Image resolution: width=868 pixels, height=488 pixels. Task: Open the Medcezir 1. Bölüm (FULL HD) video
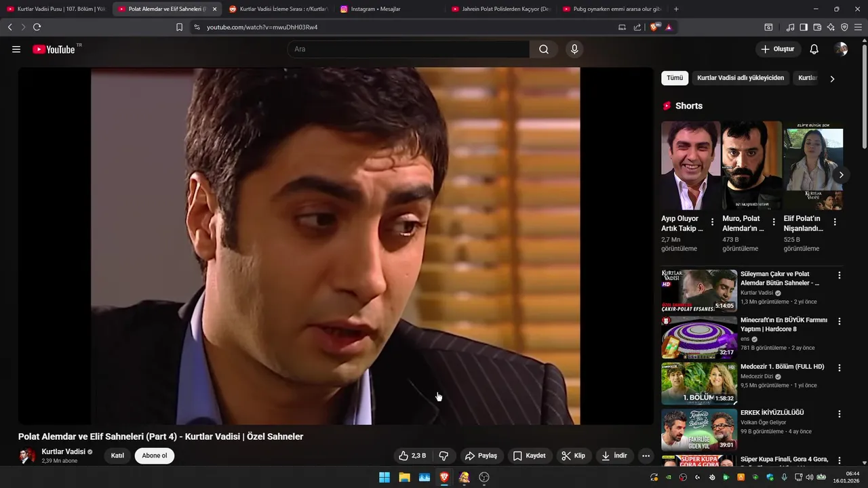click(x=699, y=383)
